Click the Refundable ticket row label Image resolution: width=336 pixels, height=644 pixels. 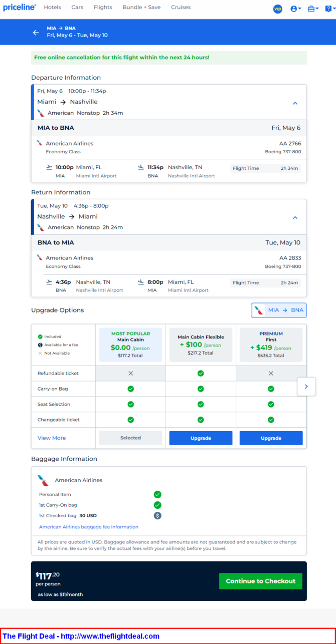point(58,373)
